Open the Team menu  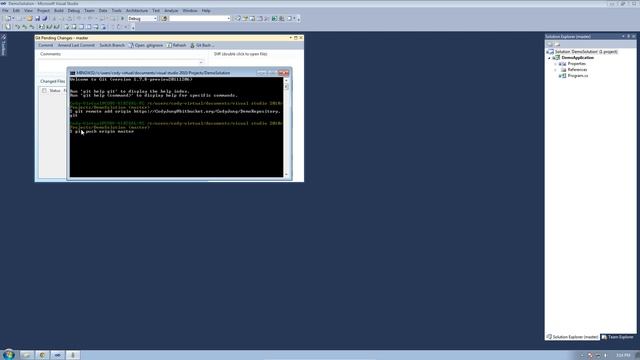pos(89,11)
